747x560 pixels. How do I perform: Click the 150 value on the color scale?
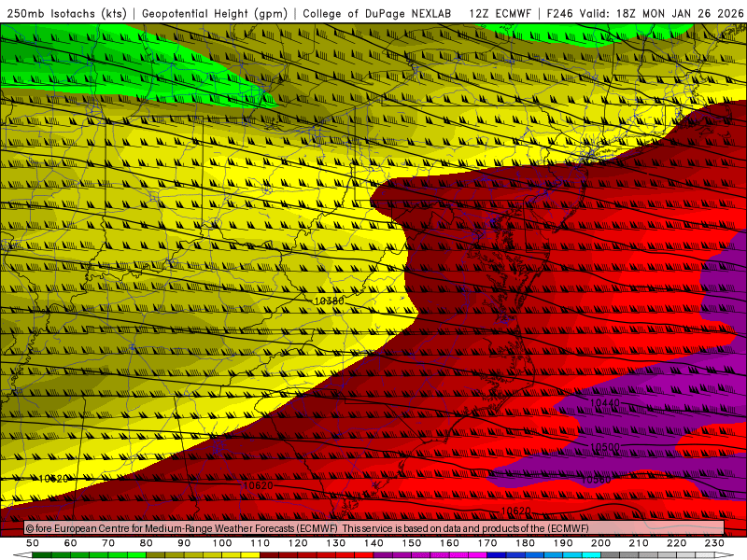(411, 543)
